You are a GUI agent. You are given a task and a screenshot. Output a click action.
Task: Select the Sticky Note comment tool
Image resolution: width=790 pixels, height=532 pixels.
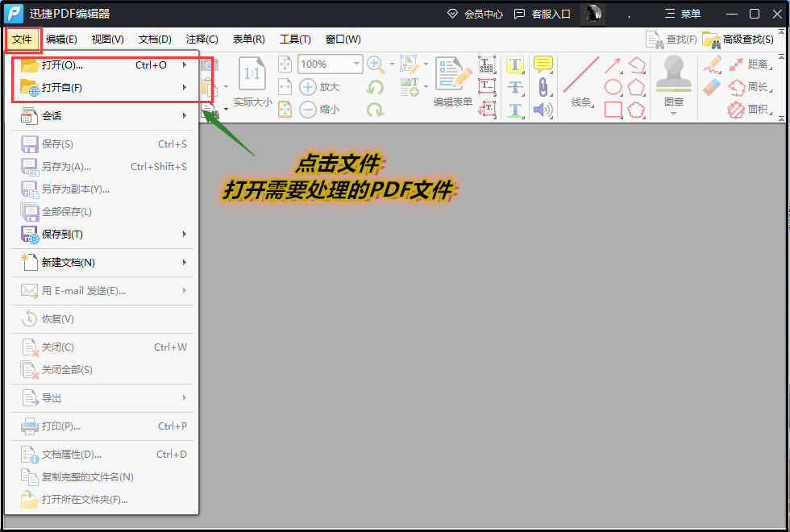pos(543,64)
